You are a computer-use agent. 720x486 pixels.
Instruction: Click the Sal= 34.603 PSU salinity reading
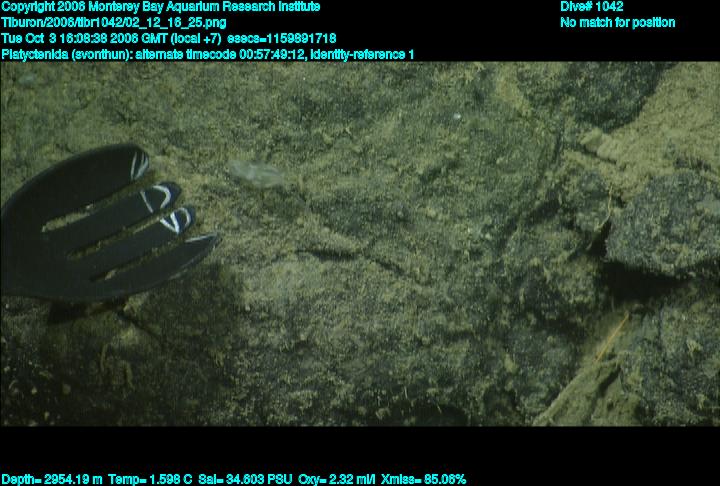[241, 479]
